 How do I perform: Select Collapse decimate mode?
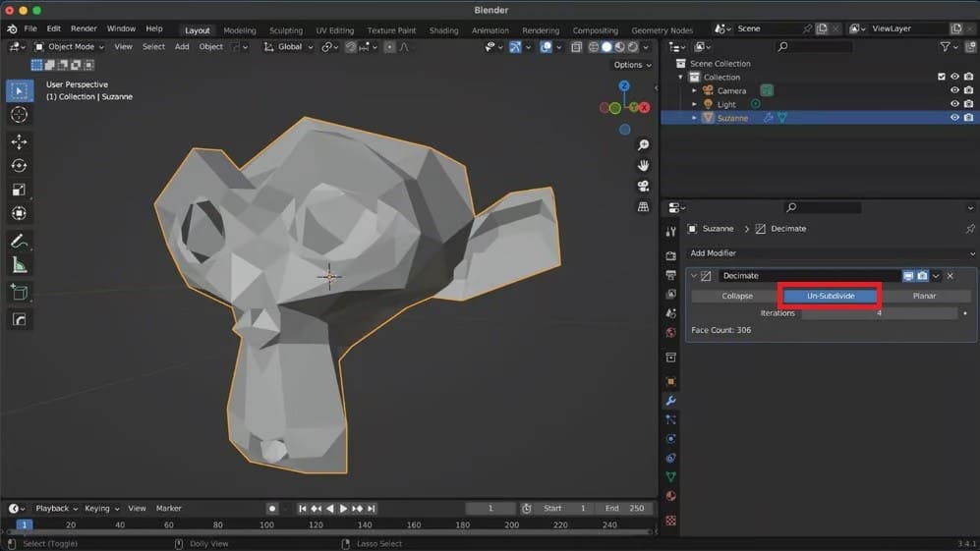pos(737,296)
